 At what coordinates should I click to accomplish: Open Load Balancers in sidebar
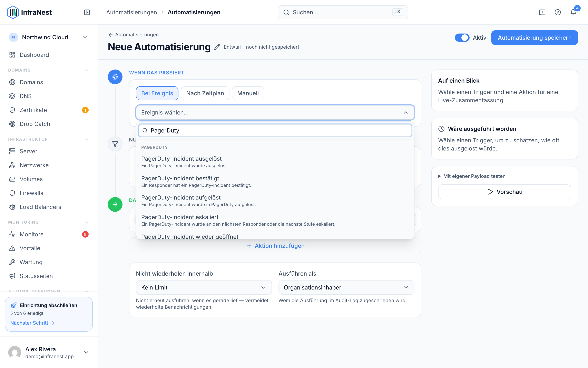49,207
